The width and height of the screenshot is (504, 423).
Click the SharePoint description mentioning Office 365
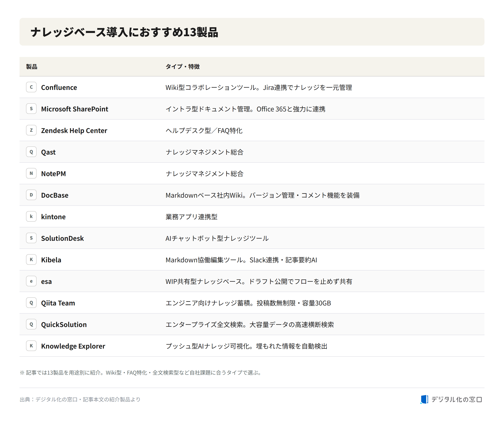coord(245,109)
